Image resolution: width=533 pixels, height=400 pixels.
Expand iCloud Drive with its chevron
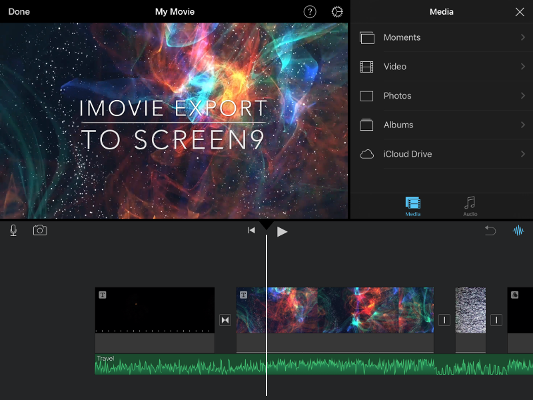point(523,154)
